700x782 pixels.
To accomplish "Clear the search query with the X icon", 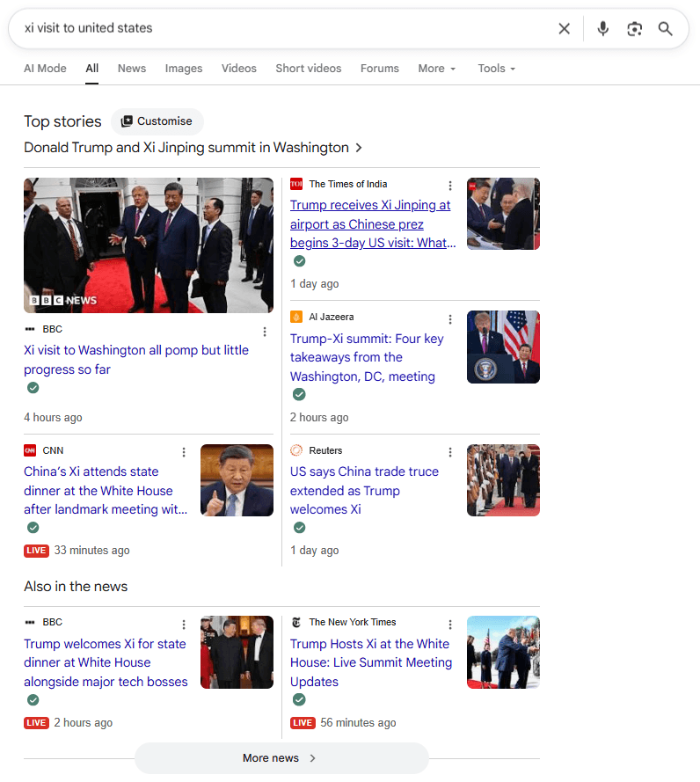I will [x=564, y=28].
